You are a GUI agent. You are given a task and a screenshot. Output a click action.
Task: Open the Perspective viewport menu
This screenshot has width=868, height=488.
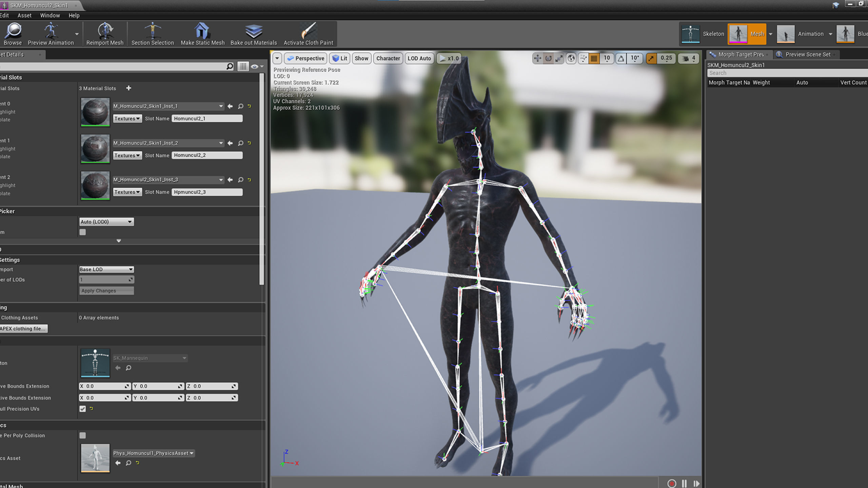tap(305, 58)
